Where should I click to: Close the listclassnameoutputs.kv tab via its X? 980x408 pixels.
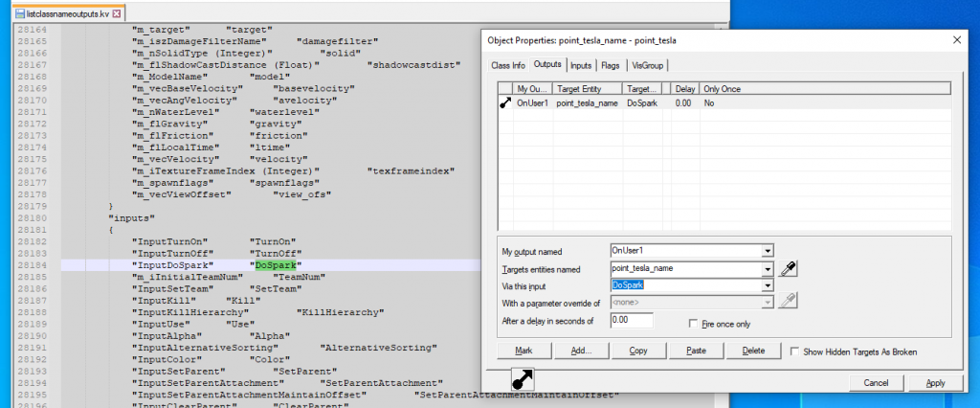click(117, 13)
